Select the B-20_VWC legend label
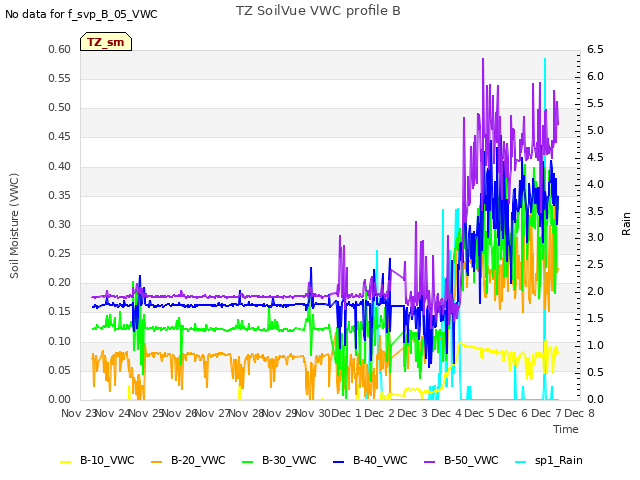Image resolution: width=640 pixels, height=480 pixels. [198, 460]
